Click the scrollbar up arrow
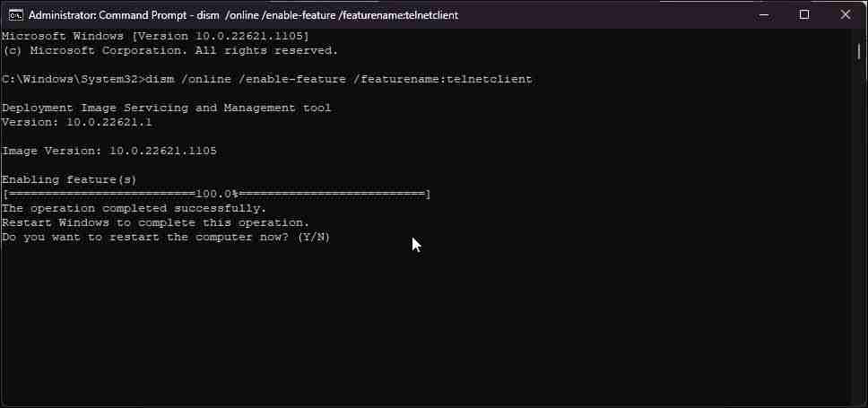This screenshot has height=408, width=868. 860,35
